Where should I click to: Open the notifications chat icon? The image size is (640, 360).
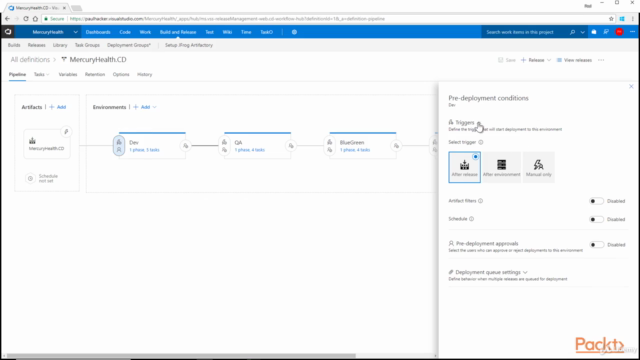[x=606, y=32]
